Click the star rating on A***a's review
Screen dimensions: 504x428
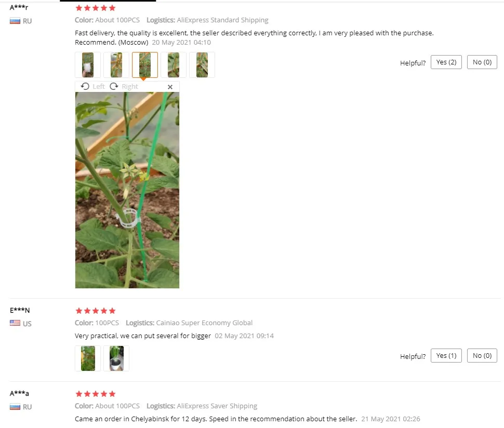point(95,394)
